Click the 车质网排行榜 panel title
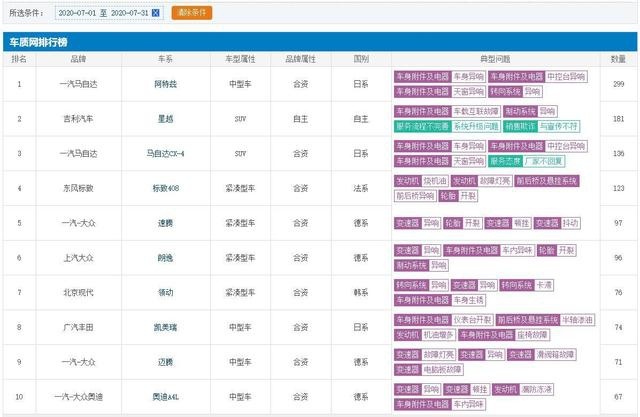The width and height of the screenshot is (640, 417). point(38,42)
